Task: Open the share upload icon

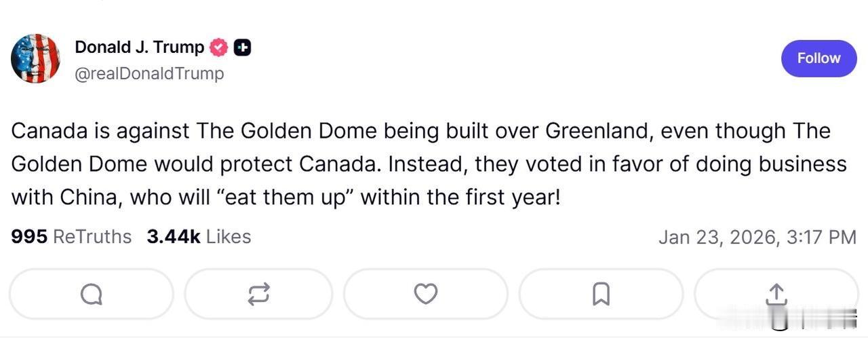Action: click(x=776, y=294)
